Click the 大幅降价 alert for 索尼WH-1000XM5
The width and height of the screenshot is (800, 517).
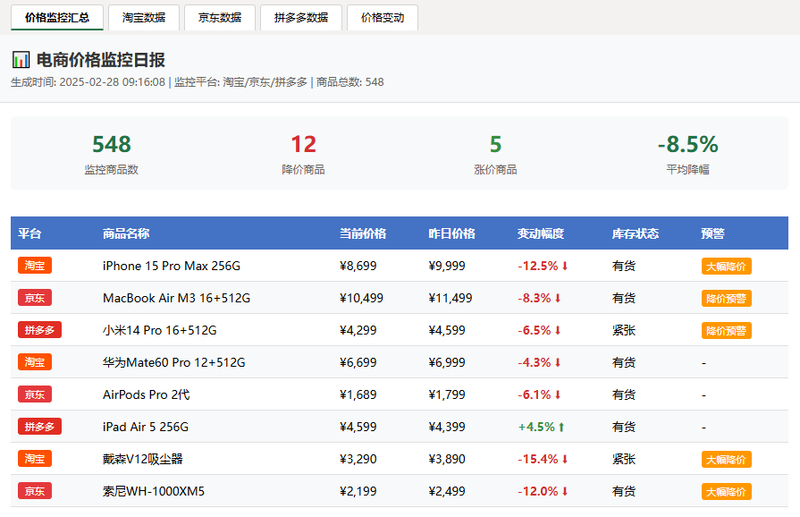click(x=726, y=492)
